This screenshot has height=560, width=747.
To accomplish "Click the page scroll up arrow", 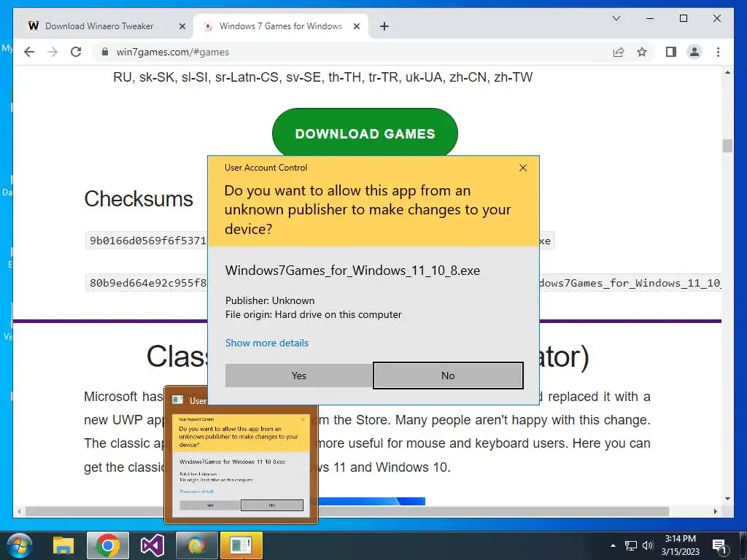I will pos(727,72).
